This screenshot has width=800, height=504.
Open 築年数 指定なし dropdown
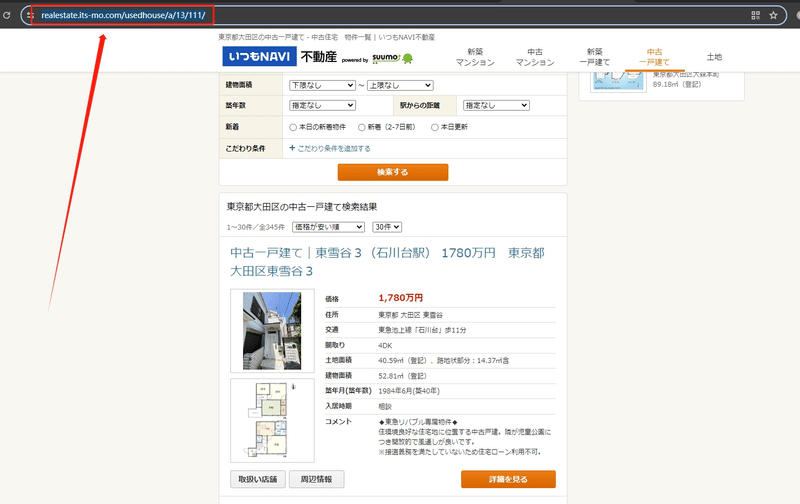coord(322,106)
